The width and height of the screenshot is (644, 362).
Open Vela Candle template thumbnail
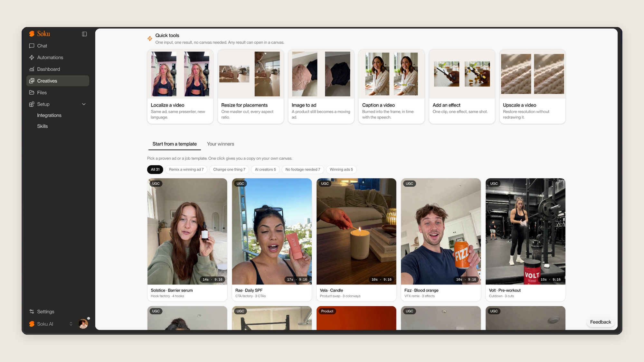coord(356,231)
